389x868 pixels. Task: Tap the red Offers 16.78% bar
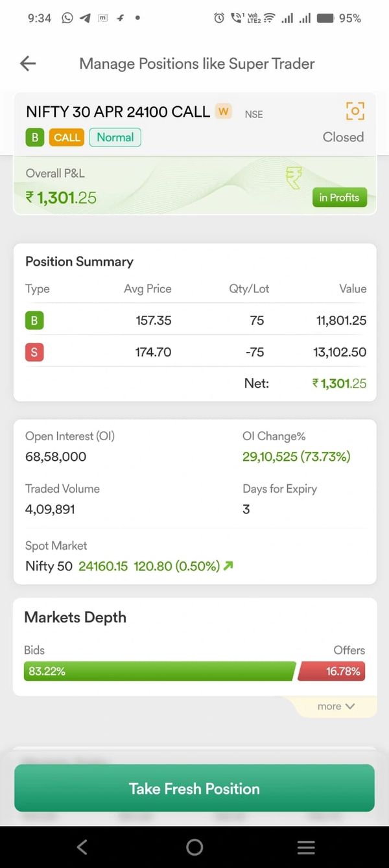[x=332, y=672]
